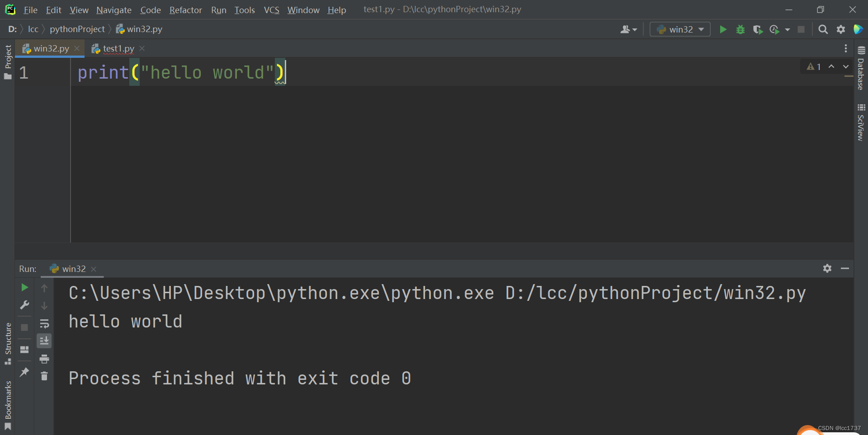Open the Refactor menu

[185, 10]
